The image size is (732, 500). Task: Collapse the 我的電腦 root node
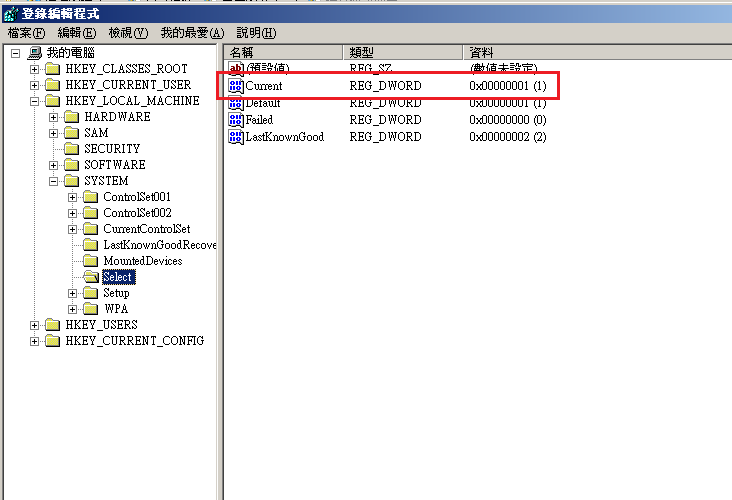click(x=15, y=53)
